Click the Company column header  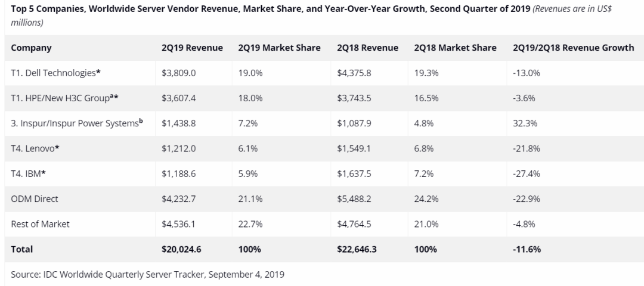[x=31, y=48]
